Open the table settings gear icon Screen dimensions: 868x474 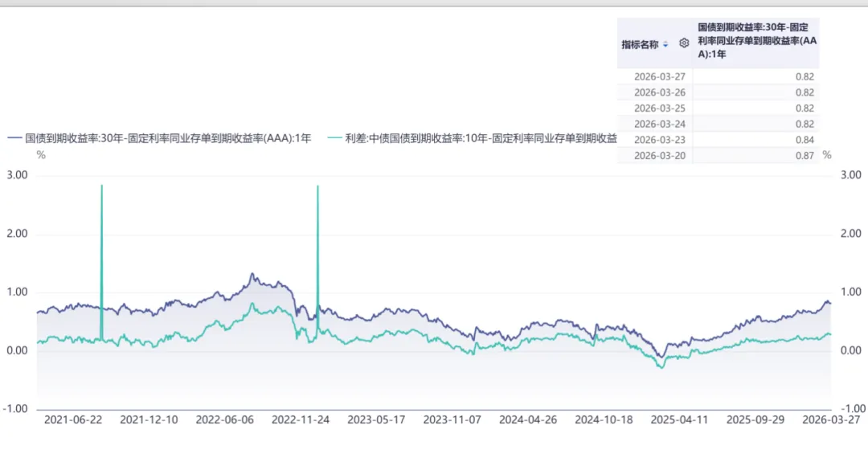click(x=684, y=43)
